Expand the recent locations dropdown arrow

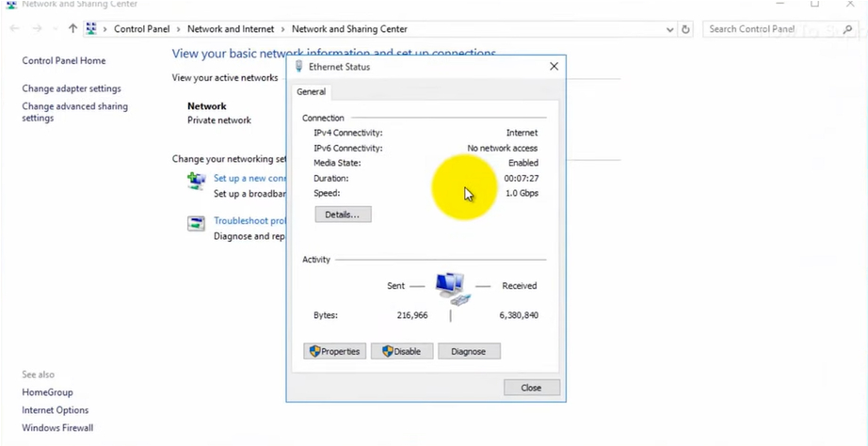pyautogui.click(x=54, y=29)
